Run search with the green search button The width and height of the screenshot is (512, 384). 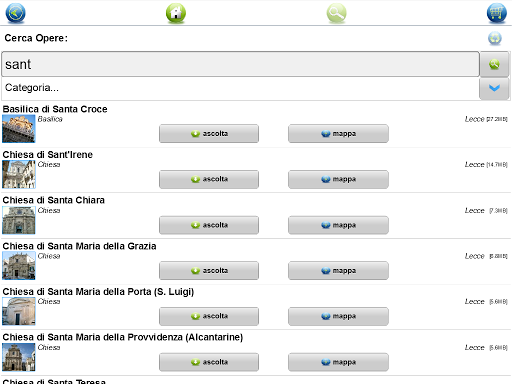[494, 64]
